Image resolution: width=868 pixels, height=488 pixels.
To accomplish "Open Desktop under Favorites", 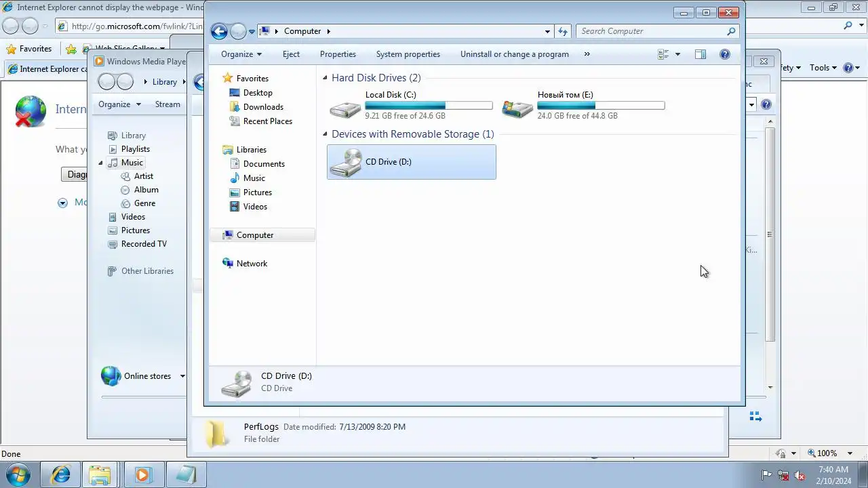I will tap(258, 93).
